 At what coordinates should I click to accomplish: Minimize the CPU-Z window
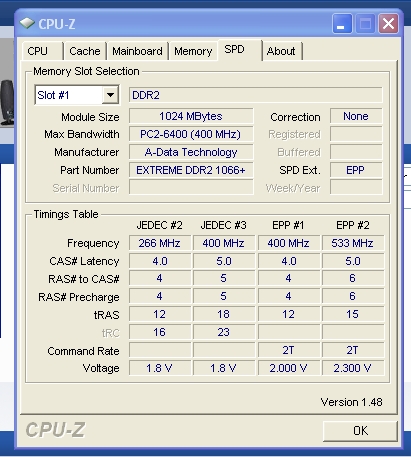pyautogui.click(x=342, y=24)
